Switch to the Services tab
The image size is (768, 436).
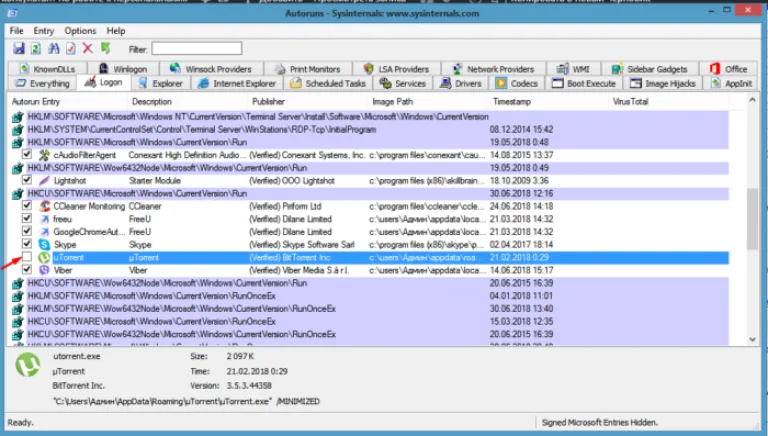click(x=403, y=84)
